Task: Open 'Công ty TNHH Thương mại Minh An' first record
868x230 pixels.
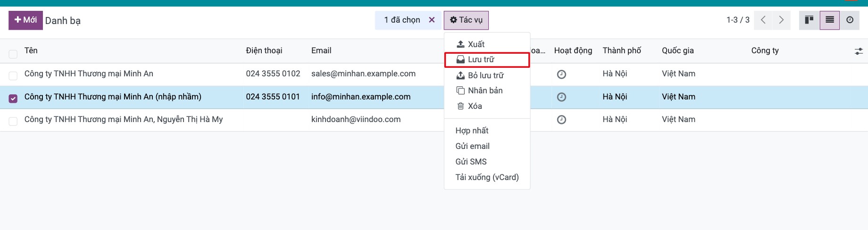Action: 89,74
